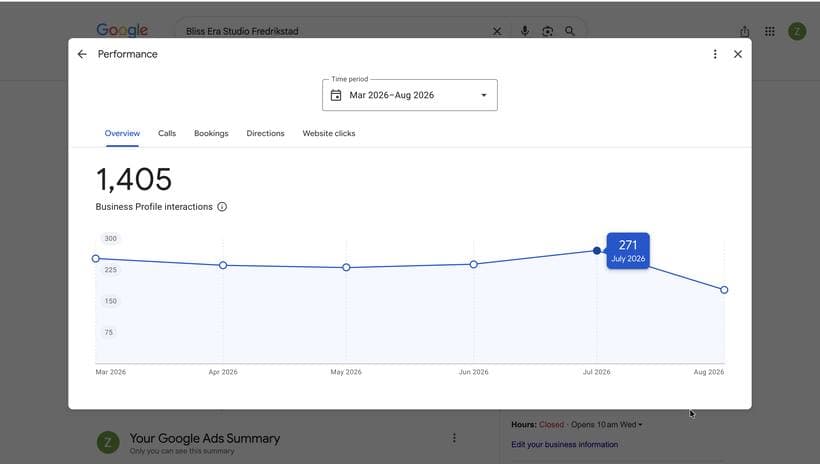This screenshot has height=464, width=820.
Task: Start voice search with microphone icon
Action: (525, 31)
